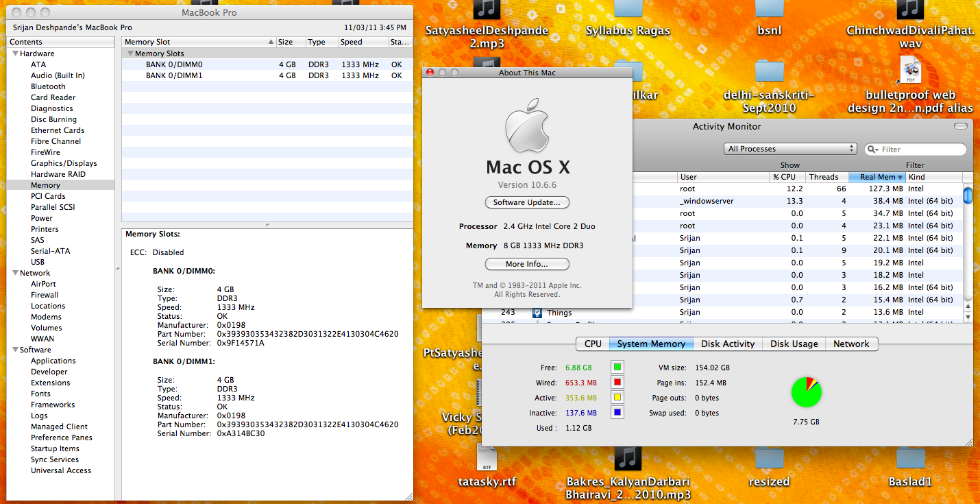The height and width of the screenshot is (504, 980).
Task: Select the BANK 0/DIMM1 row
Action: click(267, 75)
